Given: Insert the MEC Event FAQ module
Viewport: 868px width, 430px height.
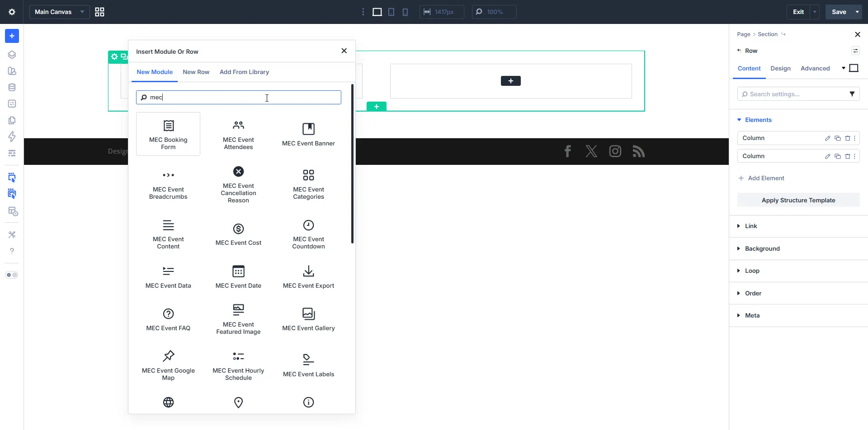Looking at the screenshot, I should [168, 320].
